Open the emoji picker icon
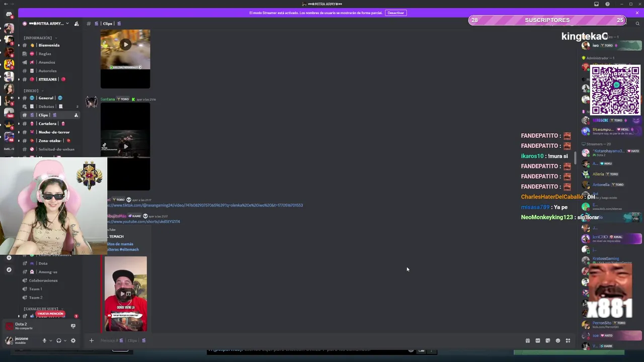The height and width of the screenshot is (362, 644). [557, 340]
